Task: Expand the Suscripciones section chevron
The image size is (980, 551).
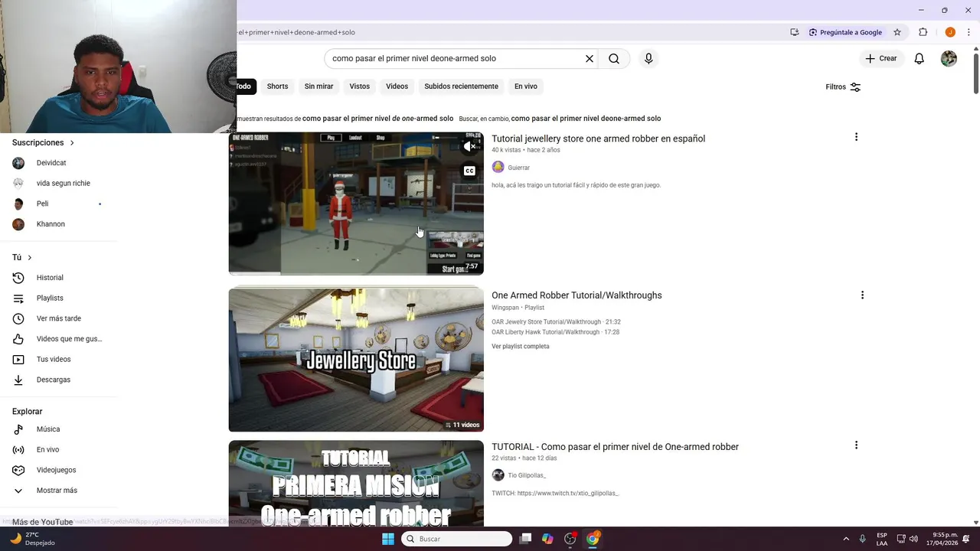Action: click(x=72, y=142)
